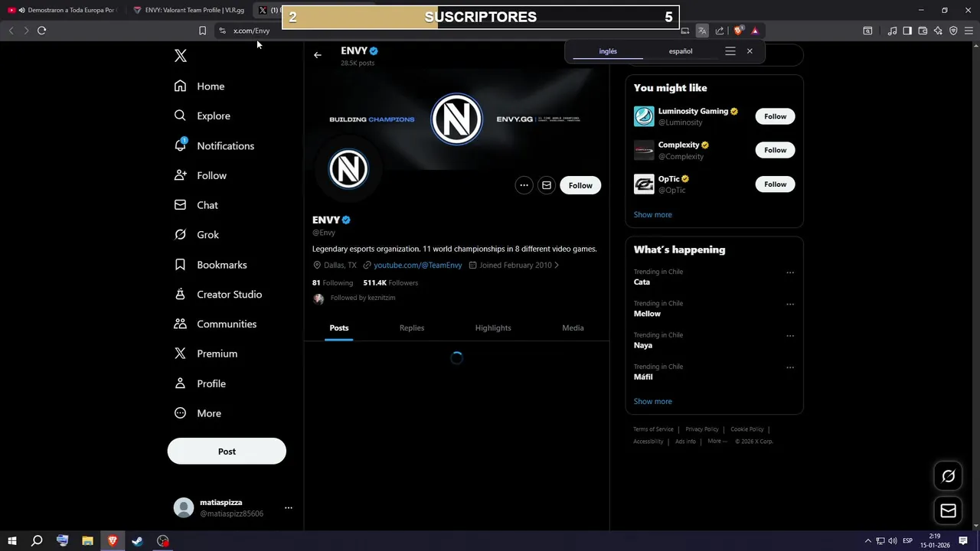980x551 pixels.
Task: Send ENVY a message via envelope icon
Action: [x=546, y=185]
